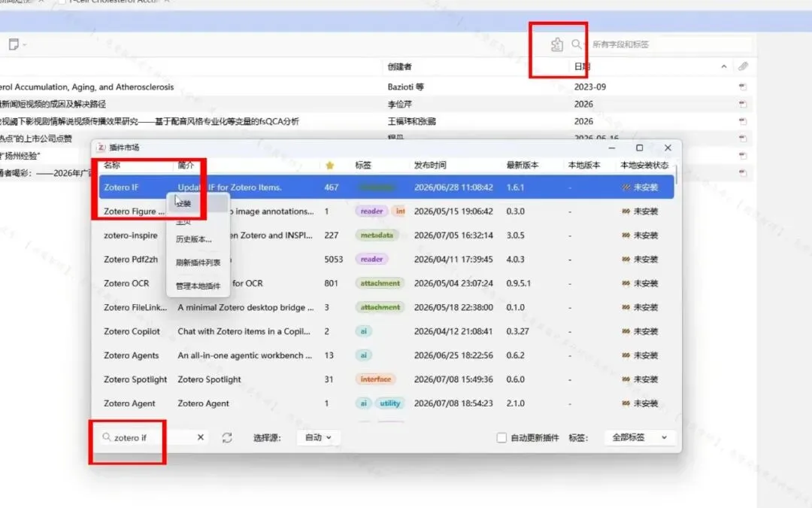The image size is (812, 508).
Task: Click the refresh icon beside plugin search box
Action: [x=227, y=437]
